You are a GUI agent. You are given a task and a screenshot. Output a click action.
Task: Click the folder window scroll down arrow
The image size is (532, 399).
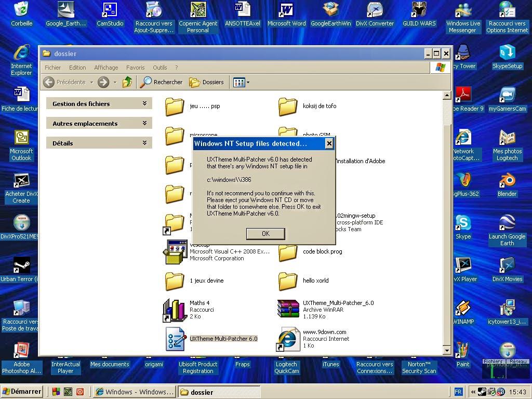pyautogui.click(x=447, y=350)
